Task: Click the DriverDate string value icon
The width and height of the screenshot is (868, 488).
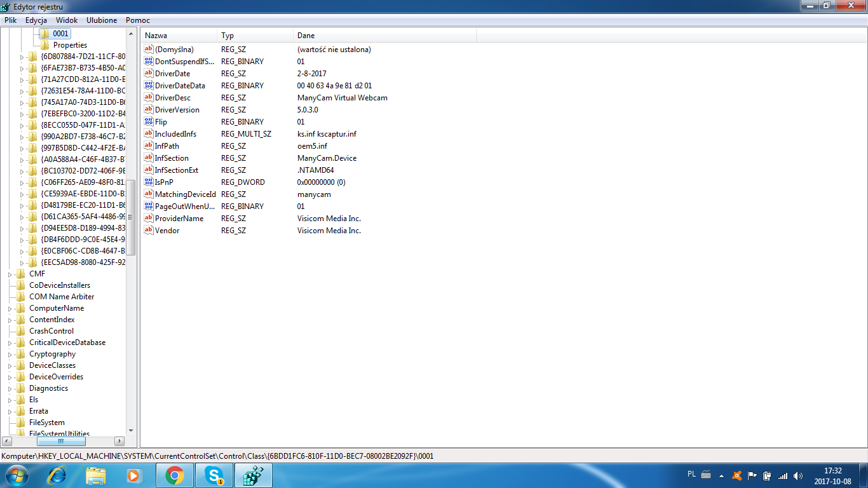Action: [149, 74]
